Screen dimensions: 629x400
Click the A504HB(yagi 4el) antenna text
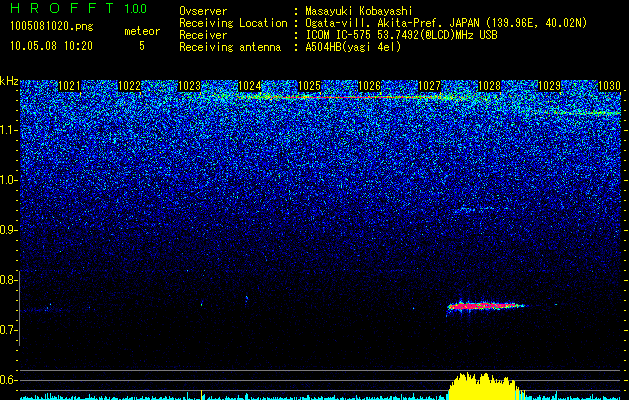pyautogui.click(x=353, y=47)
